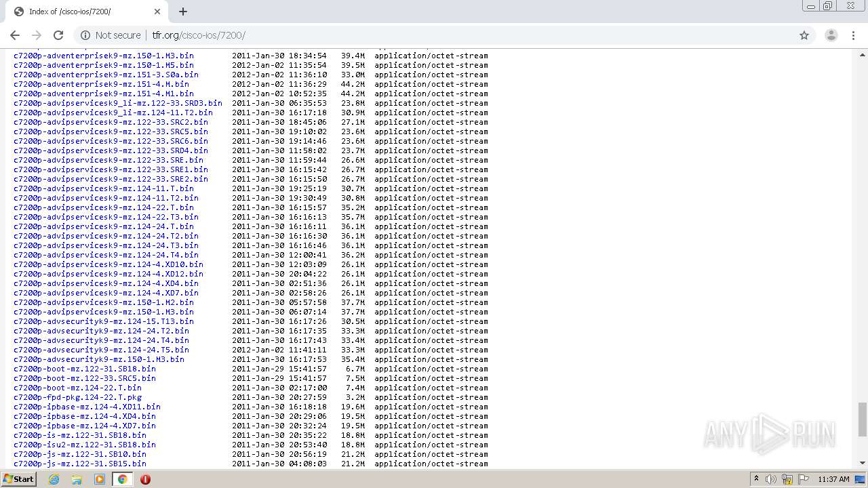Select c7200p-advipservicesk9-mz.124-4.XD12.bin
The image size is (868, 488).
point(108,274)
